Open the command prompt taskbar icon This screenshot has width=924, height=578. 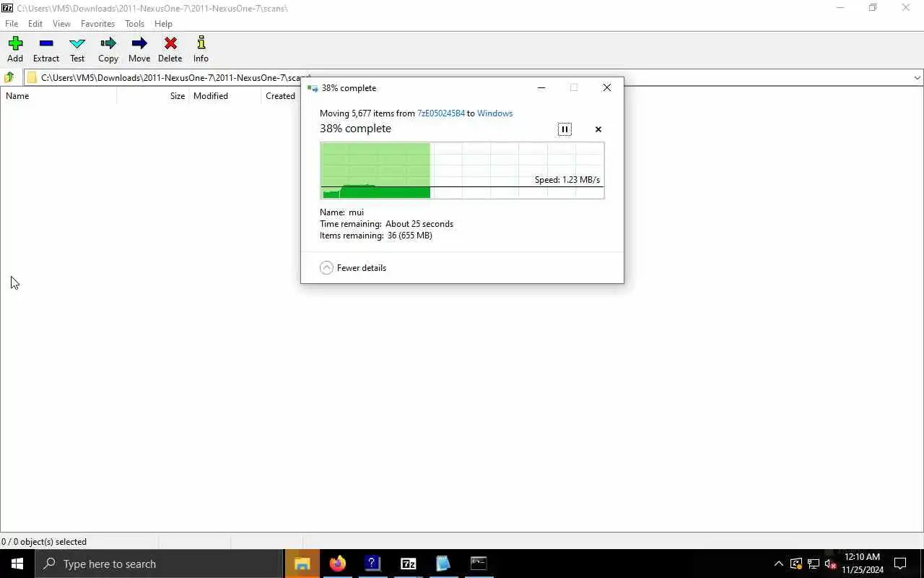click(x=479, y=564)
